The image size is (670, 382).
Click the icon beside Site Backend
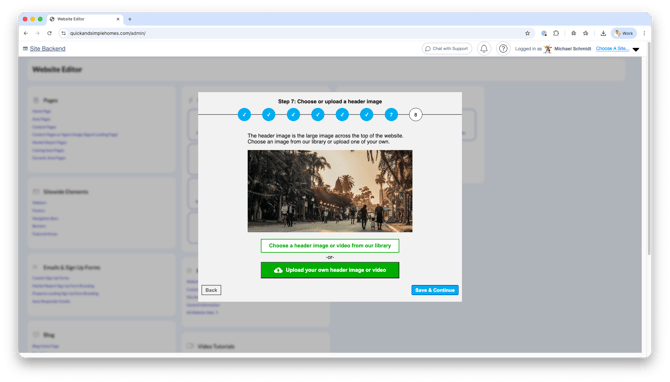pos(25,49)
